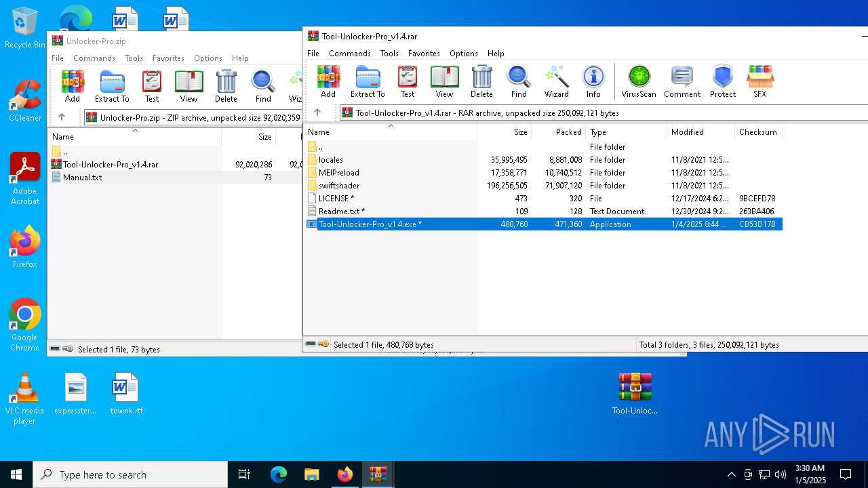Open File menu in Unlocker-Pro.zip window
Viewport: 868px width, 488px height.
58,58
